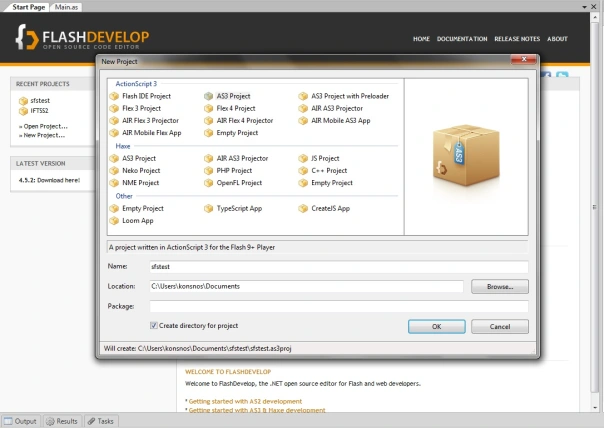The width and height of the screenshot is (604, 428).
Task: Open ABOUT in the header
Action: [557, 39]
